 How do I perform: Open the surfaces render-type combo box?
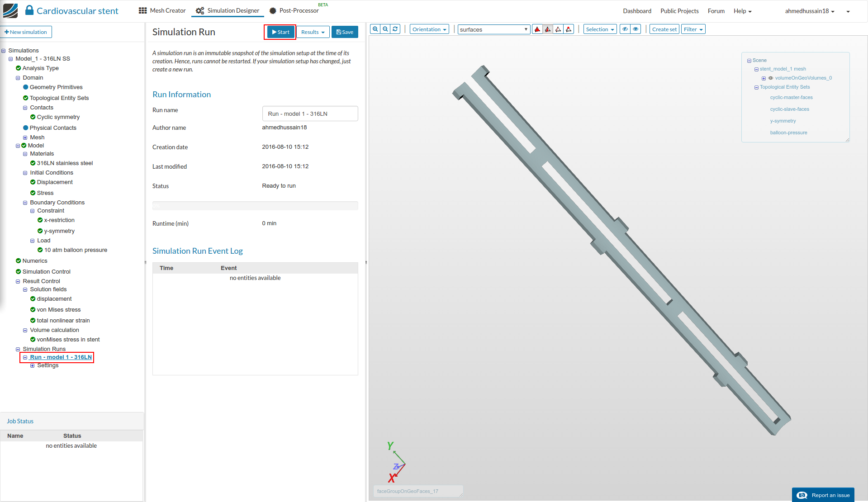tap(494, 29)
